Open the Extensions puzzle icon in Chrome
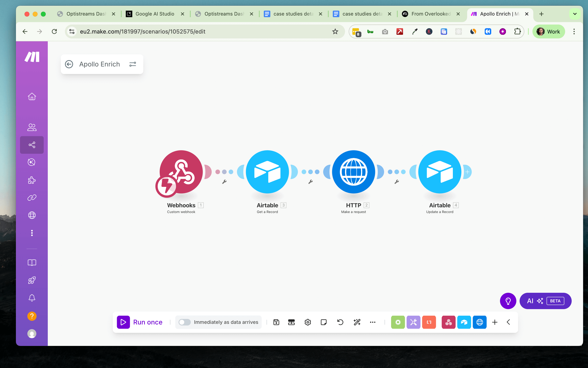Image resolution: width=588 pixels, height=368 pixels. [517, 31]
